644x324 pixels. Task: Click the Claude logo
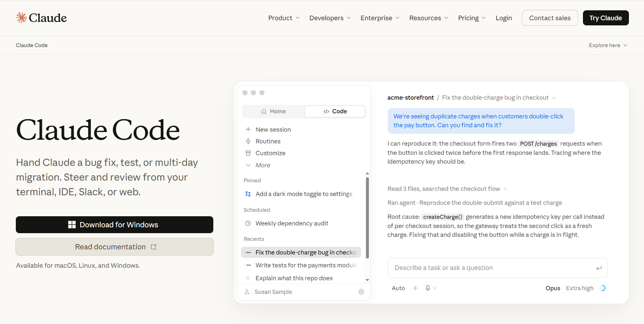[41, 18]
